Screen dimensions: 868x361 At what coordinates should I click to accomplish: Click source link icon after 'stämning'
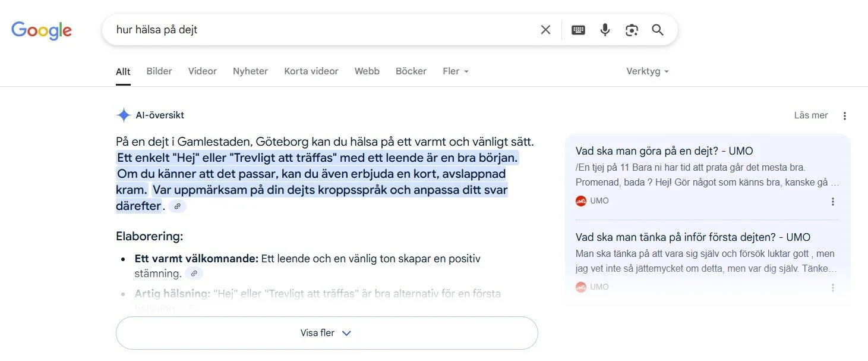pos(194,274)
